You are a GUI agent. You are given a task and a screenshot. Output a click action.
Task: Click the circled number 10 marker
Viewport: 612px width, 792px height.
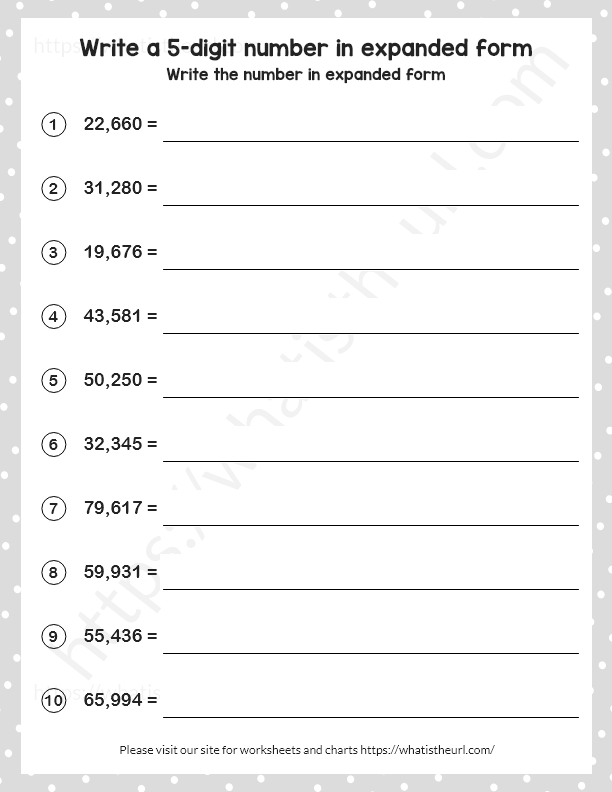point(53,700)
